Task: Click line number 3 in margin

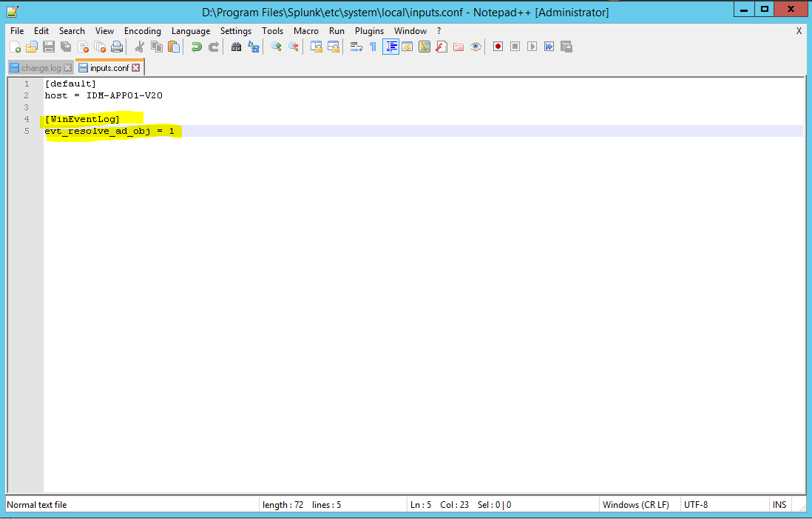Action: pyautogui.click(x=27, y=107)
